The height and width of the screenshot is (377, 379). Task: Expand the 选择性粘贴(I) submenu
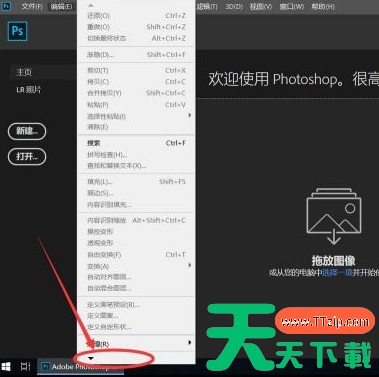click(136, 116)
